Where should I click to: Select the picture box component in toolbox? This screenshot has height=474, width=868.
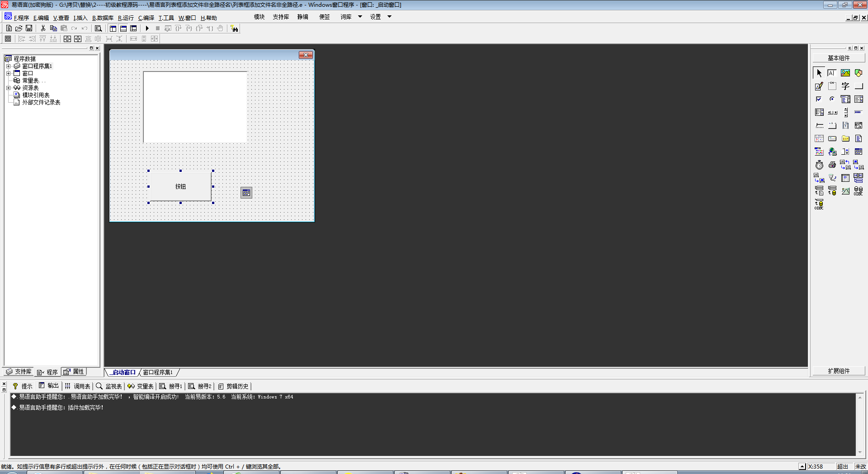[845, 73]
